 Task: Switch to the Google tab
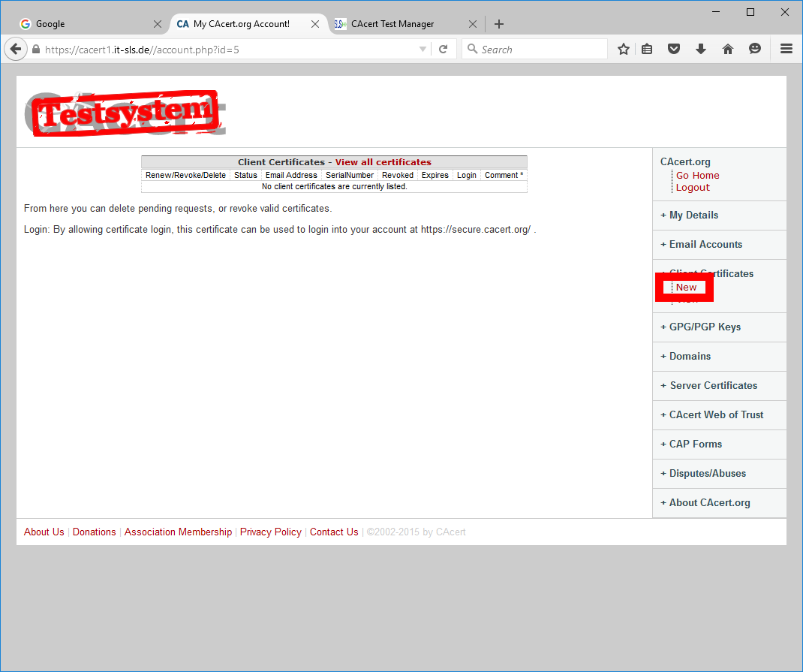(x=83, y=24)
